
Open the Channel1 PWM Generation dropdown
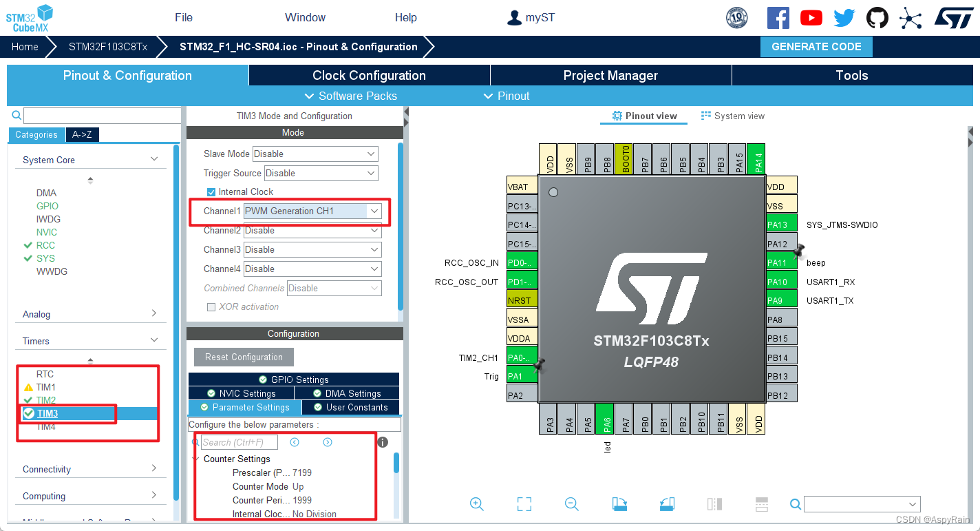pos(313,211)
